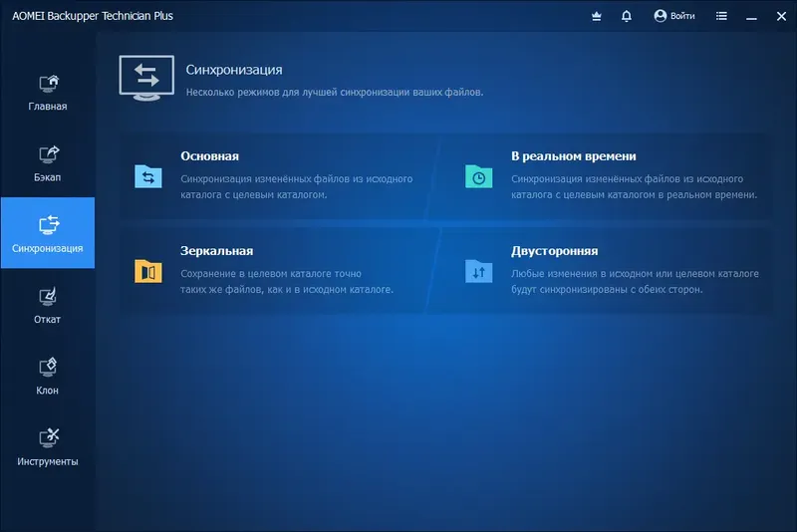
Task: Click the real-time sync clock folder icon
Action: (479, 176)
